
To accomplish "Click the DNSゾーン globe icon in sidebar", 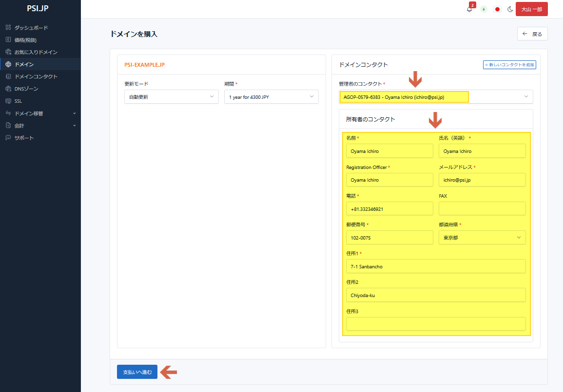I will tap(8, 89).
